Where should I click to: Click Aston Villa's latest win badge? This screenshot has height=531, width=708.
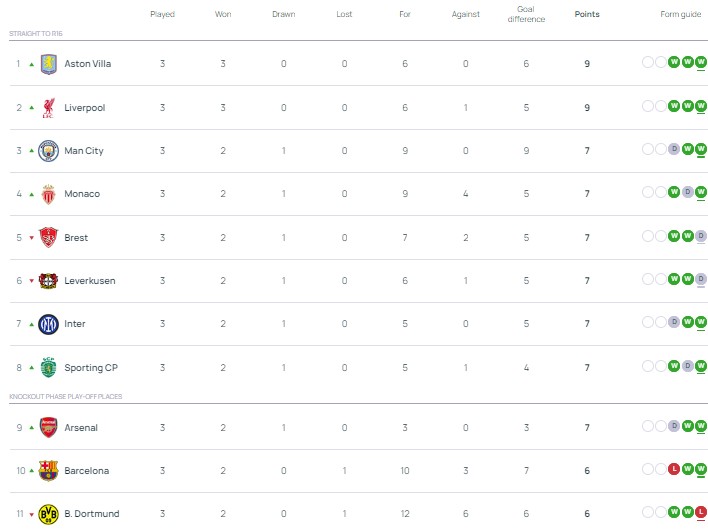click(x=701, y=63)
